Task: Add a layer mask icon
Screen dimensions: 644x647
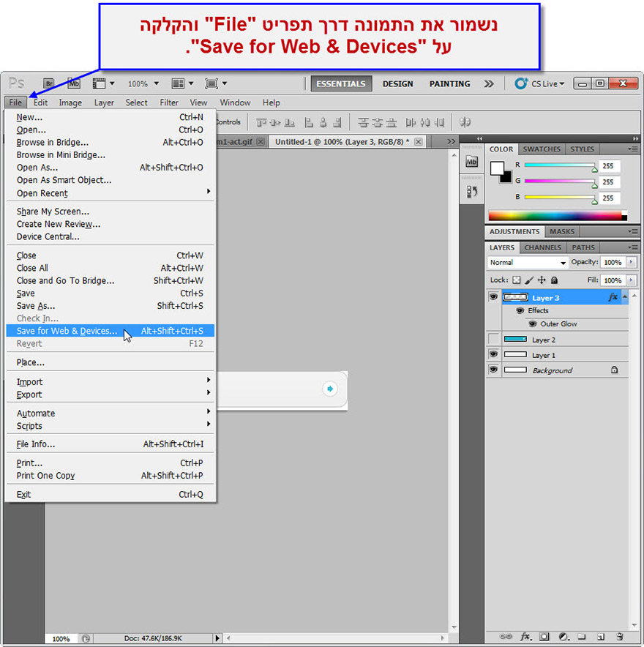Action: (x=544, y=636)
